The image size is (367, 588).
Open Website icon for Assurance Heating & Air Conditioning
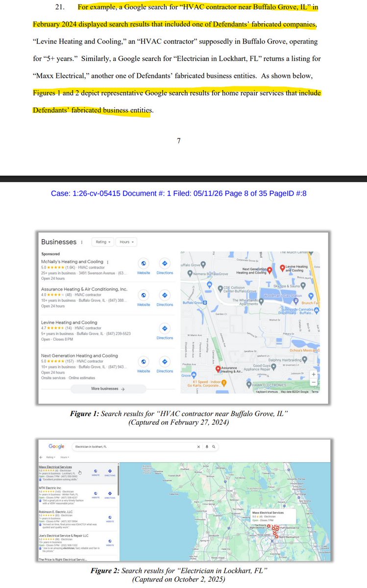(x=144, y=295)
